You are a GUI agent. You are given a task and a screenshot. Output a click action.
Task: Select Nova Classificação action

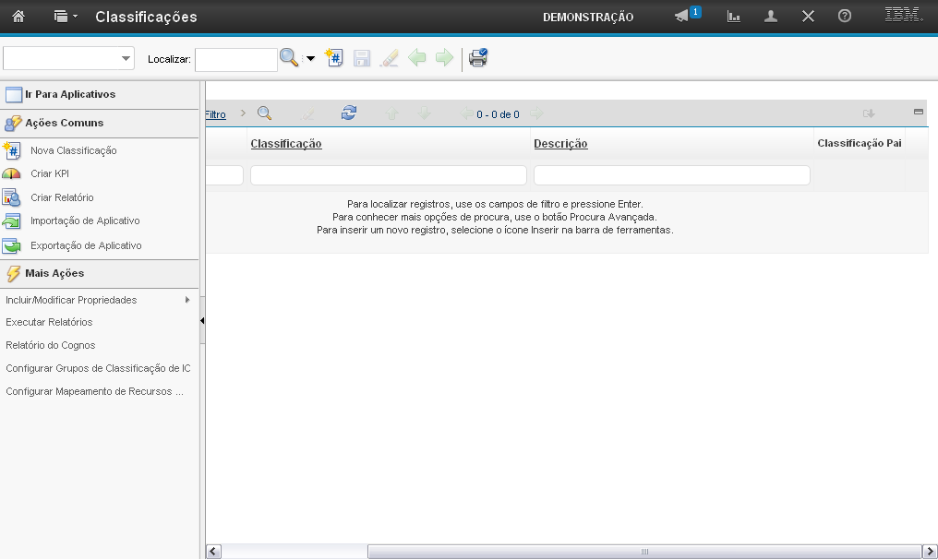click(x=73, y=150)
